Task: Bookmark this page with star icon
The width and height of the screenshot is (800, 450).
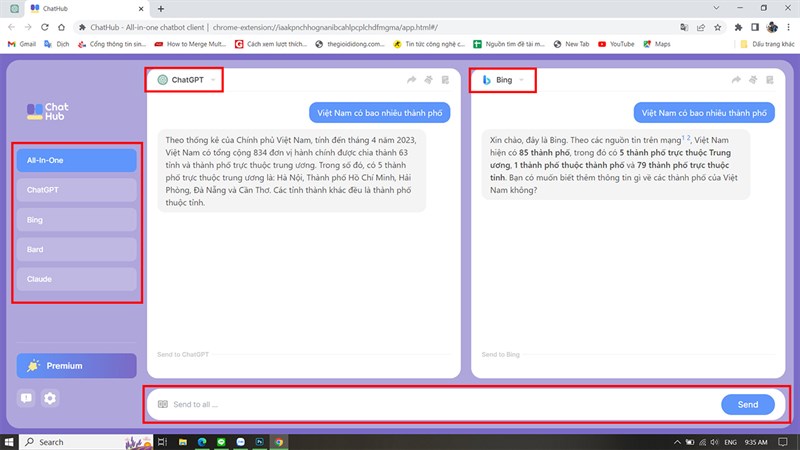Action: [718, 27]
